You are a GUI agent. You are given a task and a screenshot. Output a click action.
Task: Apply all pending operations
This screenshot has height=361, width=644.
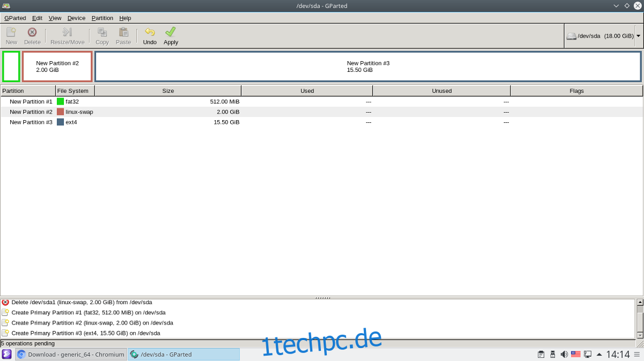click(x=171, y=36)
